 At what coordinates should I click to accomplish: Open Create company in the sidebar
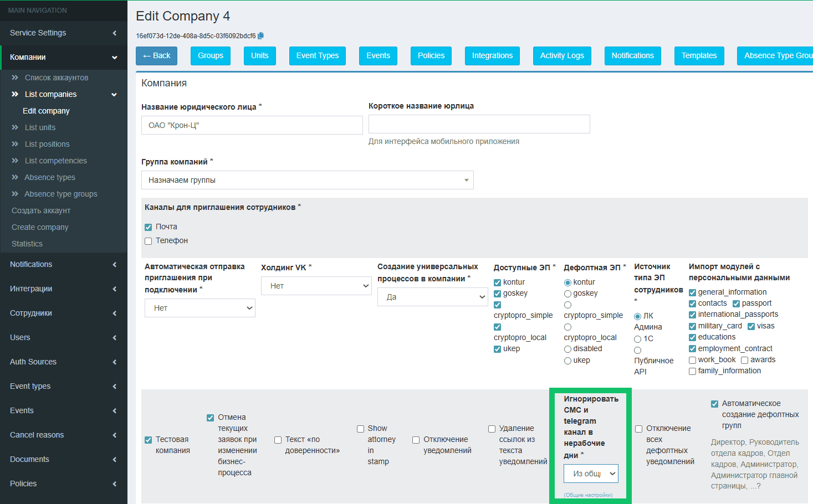pyautogui.click(x=40, y=227)
